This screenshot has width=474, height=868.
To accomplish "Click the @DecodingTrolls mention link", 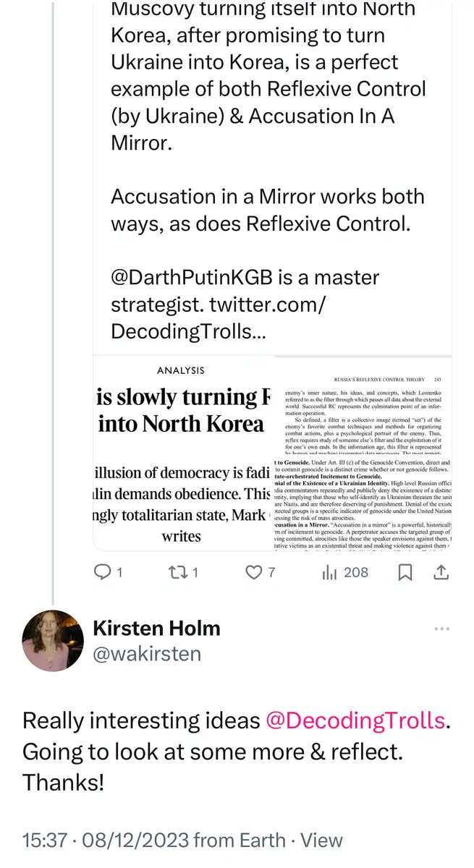I will point(355,720).
